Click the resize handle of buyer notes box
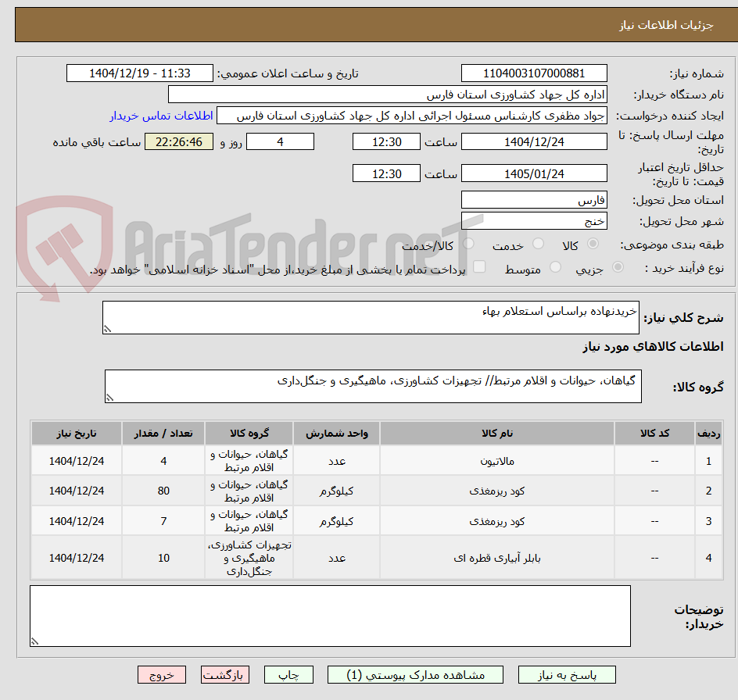The width and height of the screenshot is (738, 700). pos(34,641)
